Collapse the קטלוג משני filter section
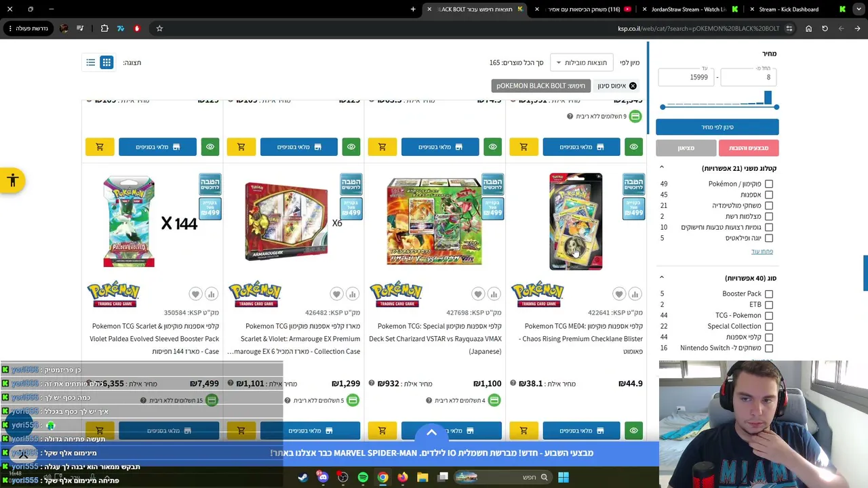Screen dimensions: 868x488 click(662, 168)
